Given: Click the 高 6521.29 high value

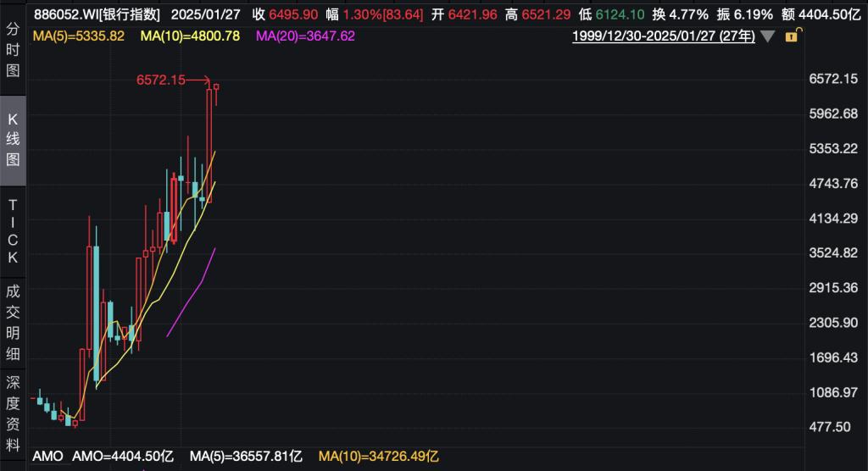Looking at the screenshot, I should pyautogui.click(x=537, y=15).
